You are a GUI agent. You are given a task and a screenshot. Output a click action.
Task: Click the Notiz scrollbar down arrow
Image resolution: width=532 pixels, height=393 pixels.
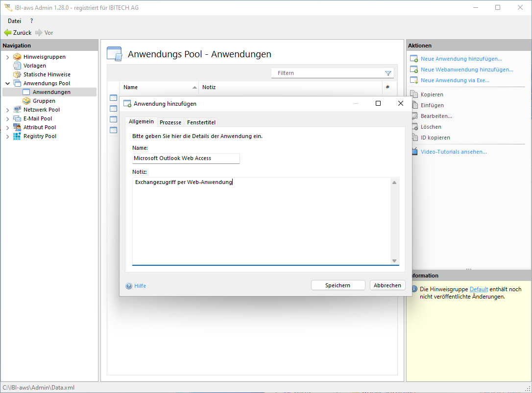(x=394, y=261)
